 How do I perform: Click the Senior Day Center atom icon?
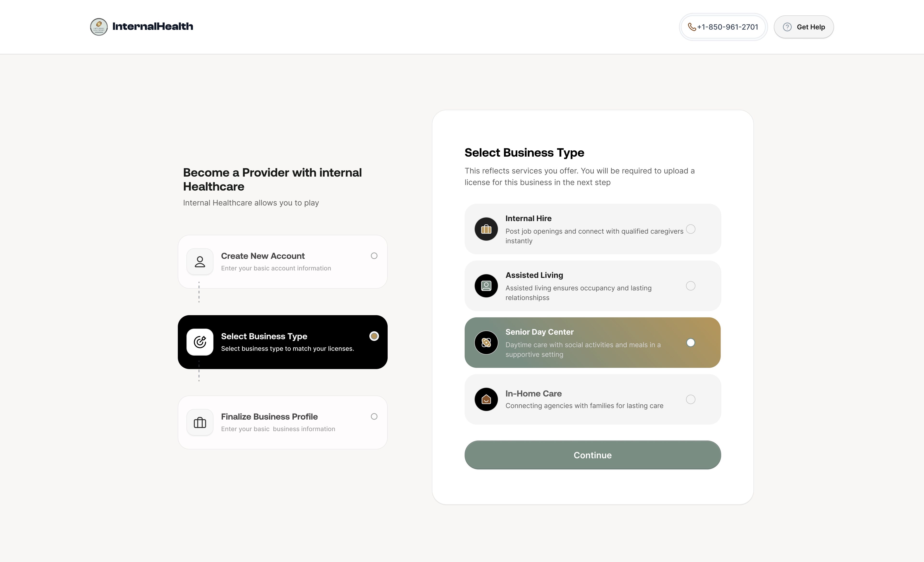pyautogui.click(x=486, y=343)
